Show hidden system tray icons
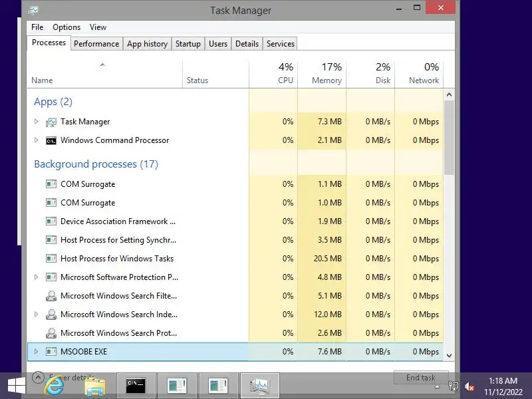This screenshot has width=532, height=399. [x=438, y=386]
